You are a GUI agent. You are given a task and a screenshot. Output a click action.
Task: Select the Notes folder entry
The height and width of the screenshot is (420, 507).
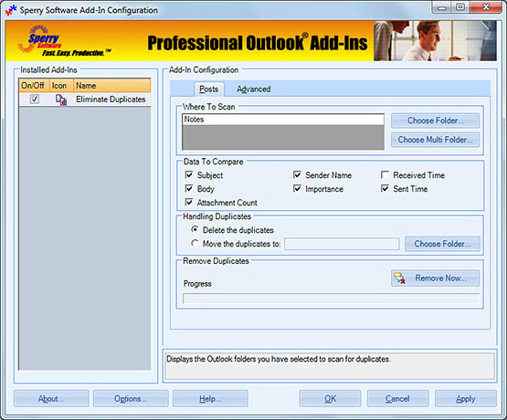(283, 120)
